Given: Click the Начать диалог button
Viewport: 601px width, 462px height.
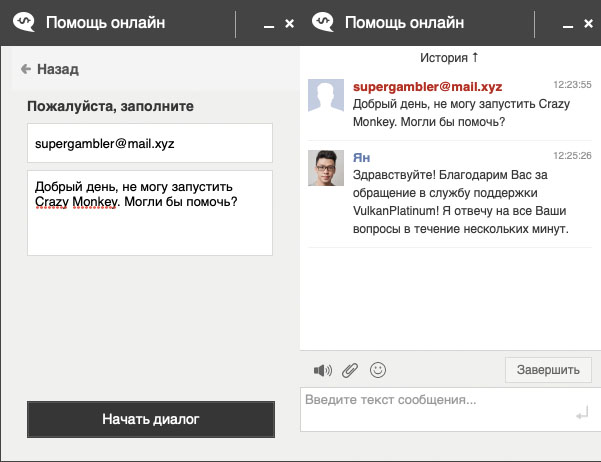Looking at the screenshot, I should [x=150, y=419].
